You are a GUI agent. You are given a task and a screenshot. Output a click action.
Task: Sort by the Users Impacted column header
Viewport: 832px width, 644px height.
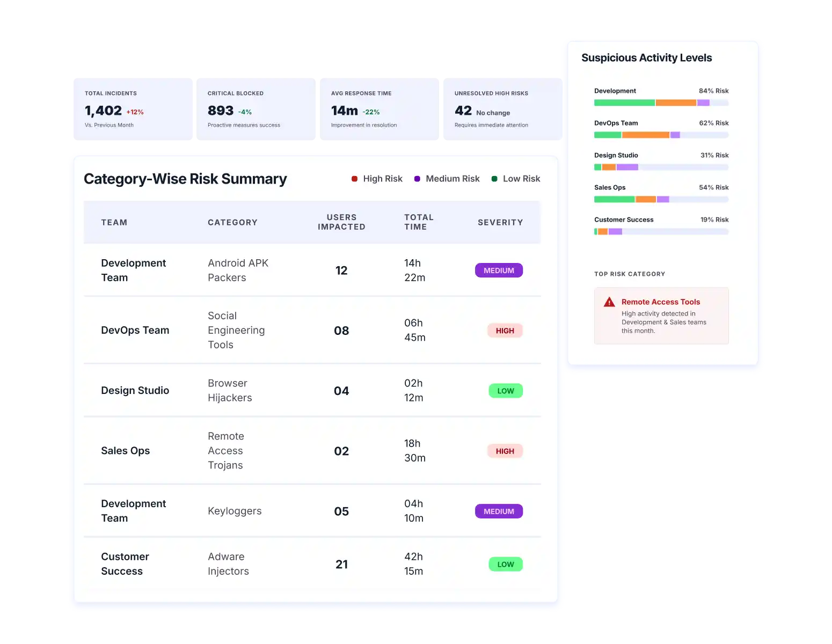tap(341, 222)
